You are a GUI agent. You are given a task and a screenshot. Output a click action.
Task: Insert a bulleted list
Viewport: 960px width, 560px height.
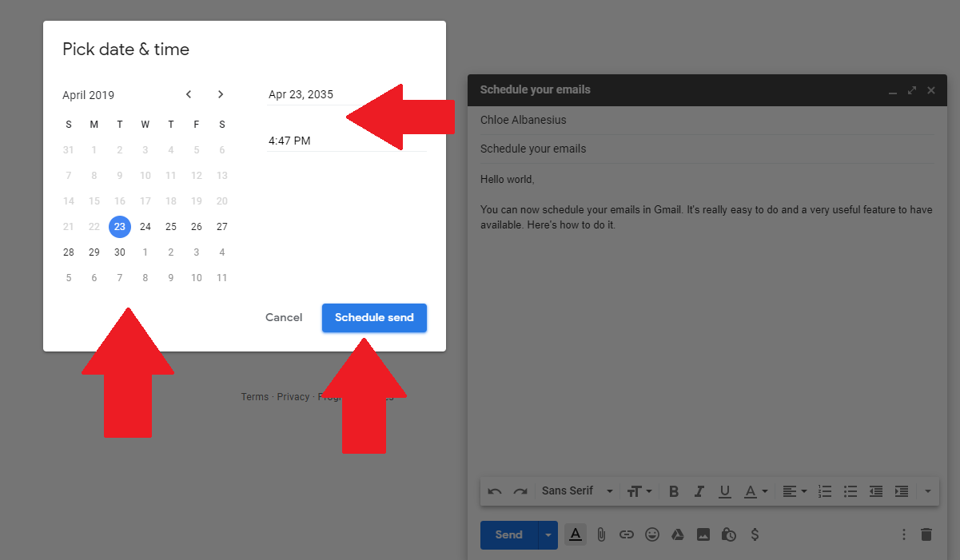(850, 491)
